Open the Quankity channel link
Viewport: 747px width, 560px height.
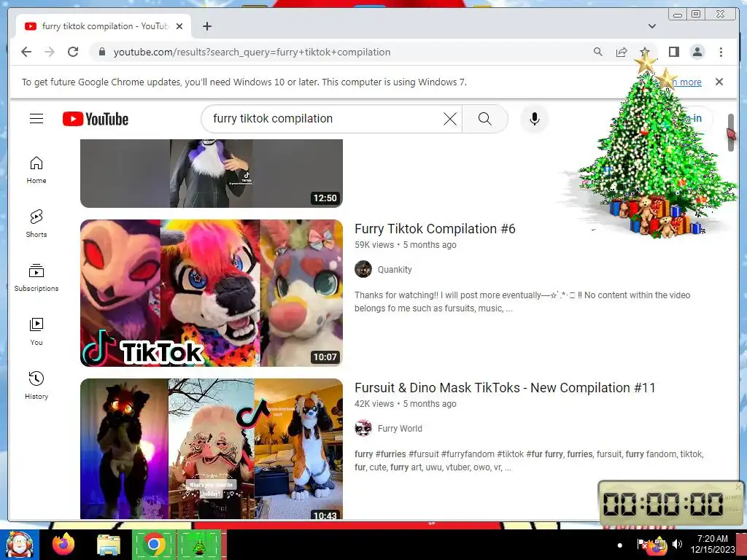click(x=395, y=270)
